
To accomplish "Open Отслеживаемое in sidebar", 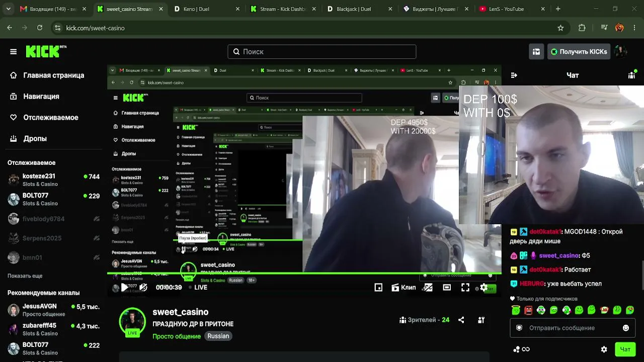I will [x=45, y=118].
